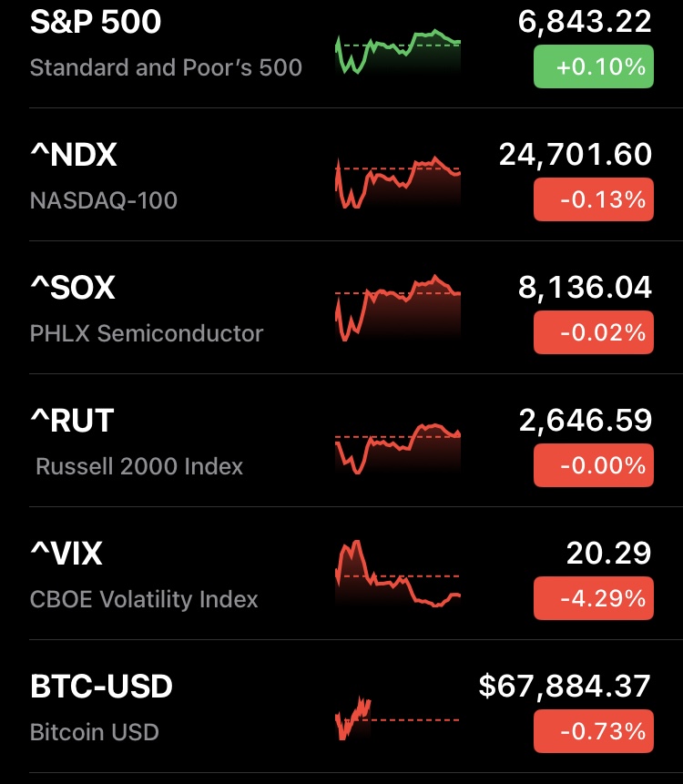The image size is (683, 784).
Task: Select the BTC-USD ticker symbol
Action: 101,687
